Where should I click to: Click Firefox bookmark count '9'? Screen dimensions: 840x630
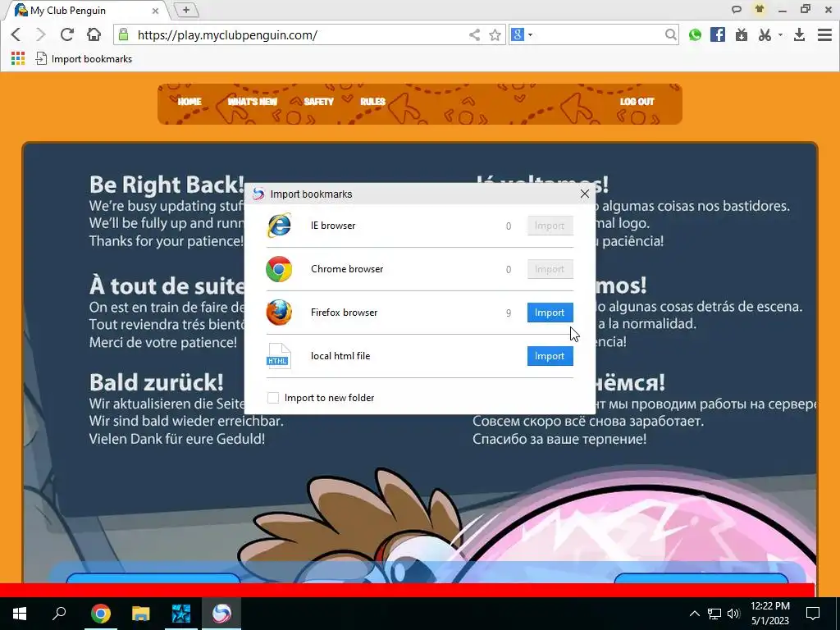pos(509,313)
